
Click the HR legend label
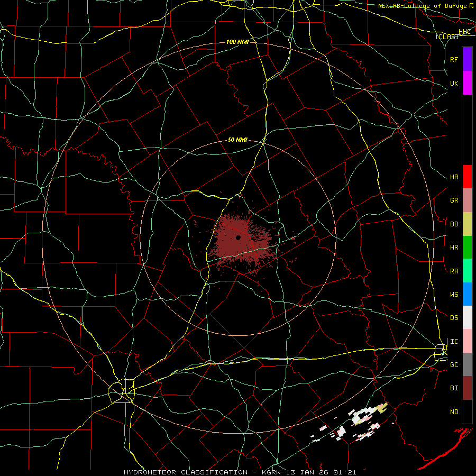(x=454, y=248)
